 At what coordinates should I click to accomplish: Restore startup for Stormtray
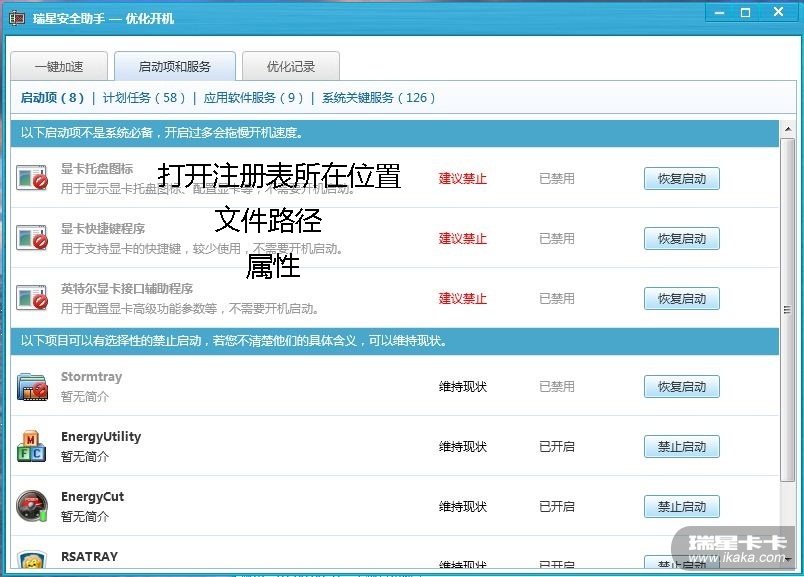click(x=681, y=387)
